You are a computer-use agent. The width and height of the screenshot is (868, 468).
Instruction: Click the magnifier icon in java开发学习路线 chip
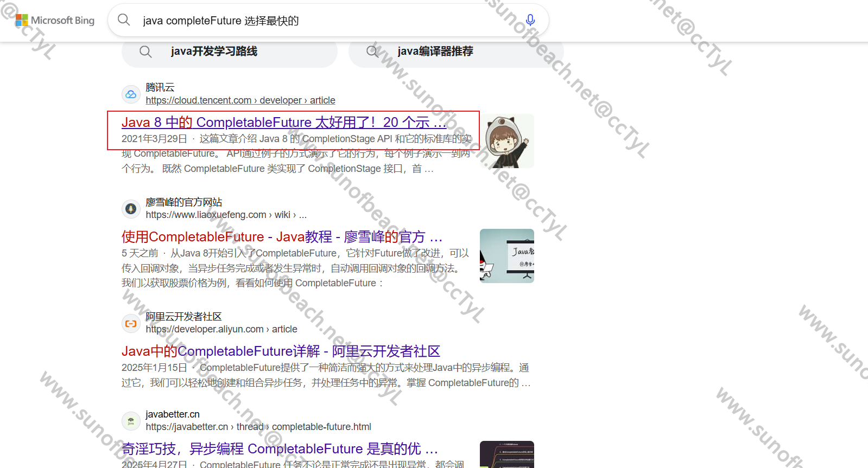(145, 52)
